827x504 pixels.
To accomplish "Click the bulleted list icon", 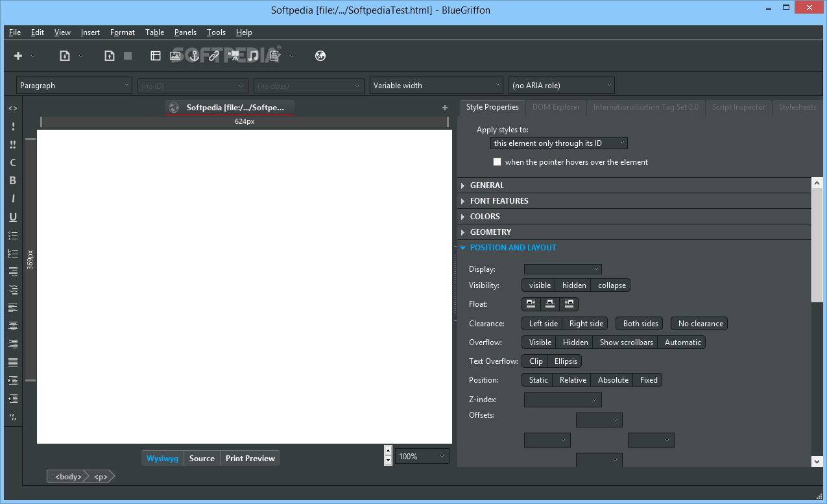I will coord(12,235).
